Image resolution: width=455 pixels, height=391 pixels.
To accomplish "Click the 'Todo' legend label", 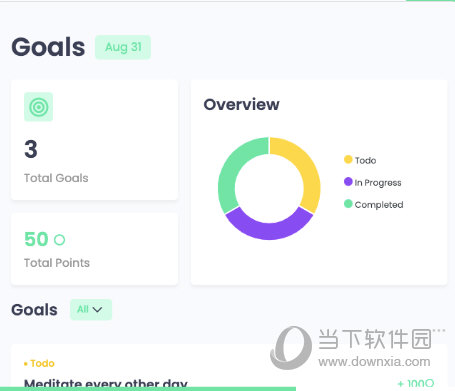I will [365, 160].
